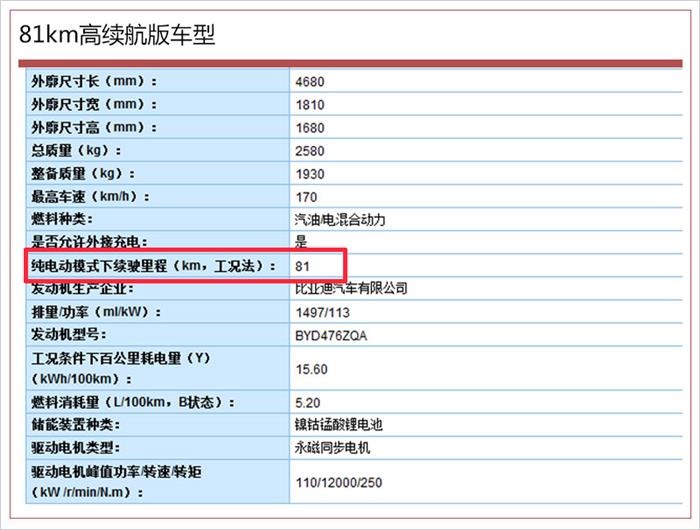Select the electric range value 81
The height and width of the screenshot is (530, 700).
pyautogui.click(x=302, y=267)
